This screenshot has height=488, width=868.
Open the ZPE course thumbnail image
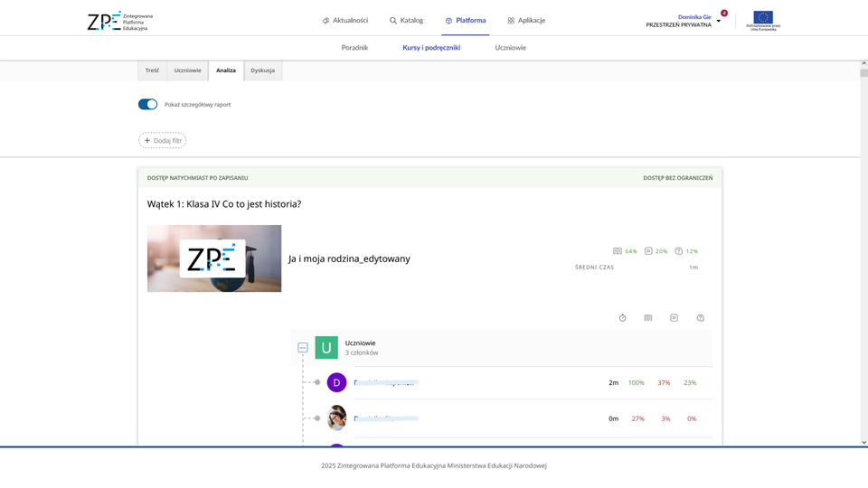(x=214, y=258)
